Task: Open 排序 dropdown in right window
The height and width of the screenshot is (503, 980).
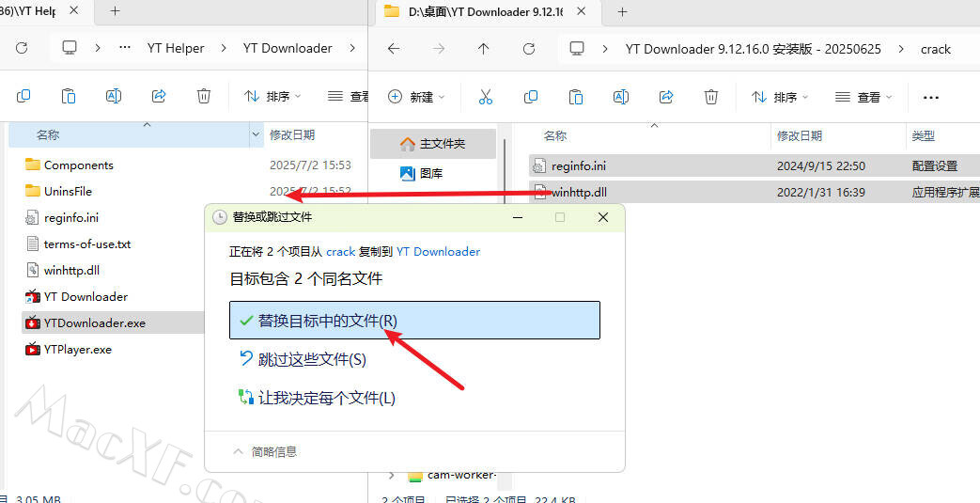Action: click(779, 97)
